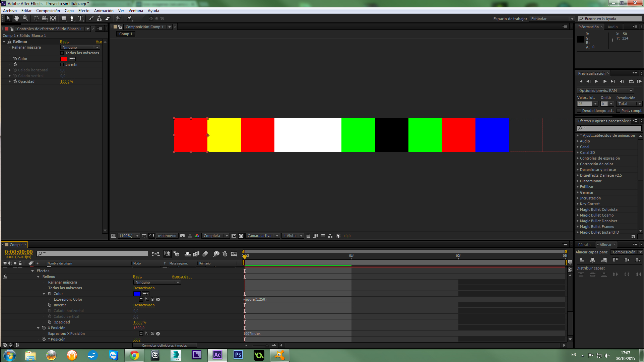Select the Puppet Pin tool
The height and width of the screenshot is (362, 644).
point(130,18)
